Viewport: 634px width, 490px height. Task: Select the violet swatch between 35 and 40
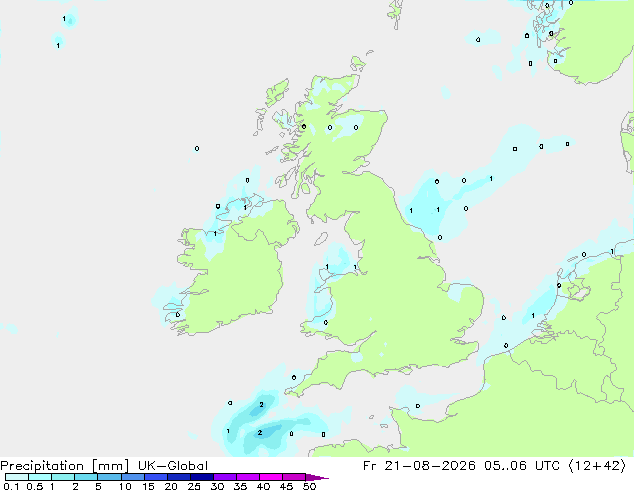click(248, 477)
